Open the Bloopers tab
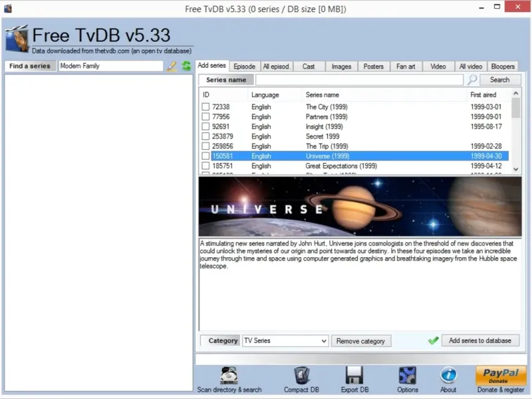 [503, 66]
